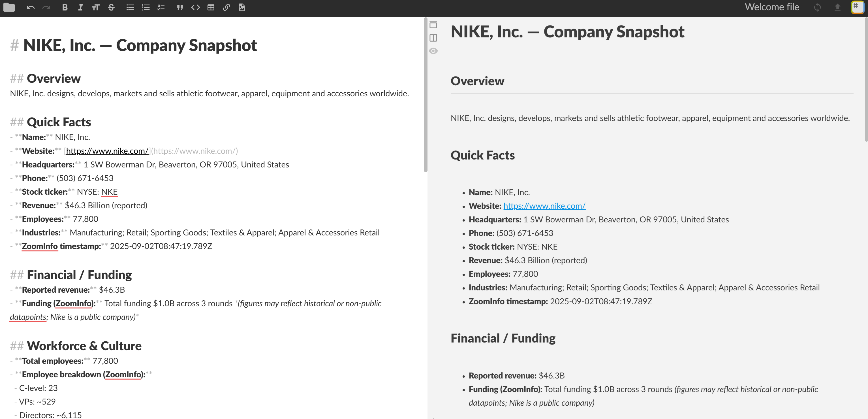Insert an image

click(x=241, y=7)
